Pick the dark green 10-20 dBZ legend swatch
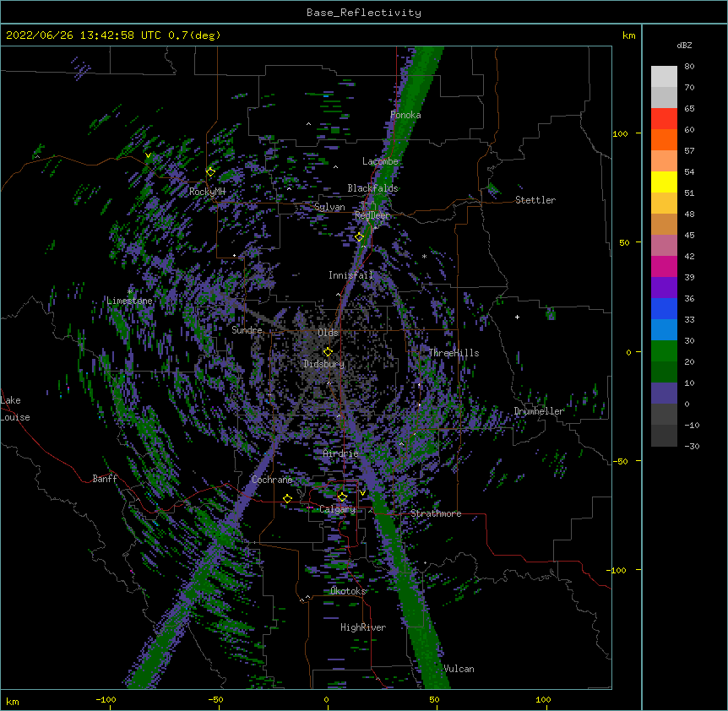 click(664, 372)
